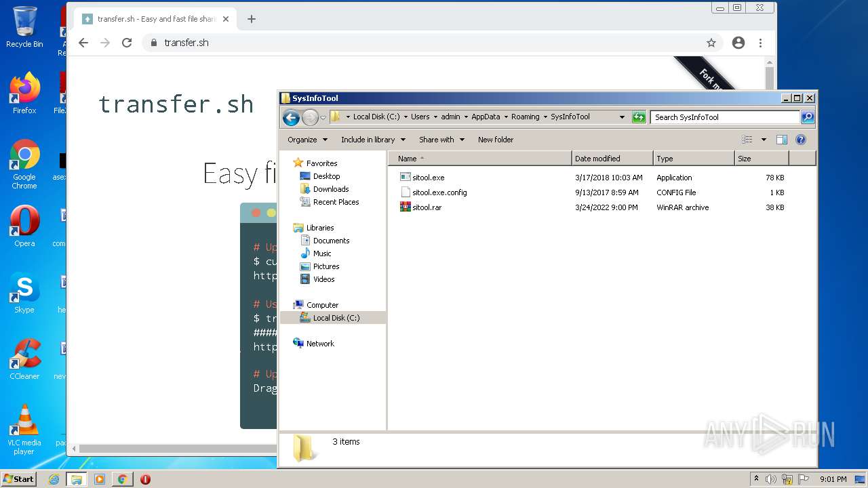Open Internet Explorer from the taskbar
Viewport: 868px width, 488px height.
[x=54, y=479]
